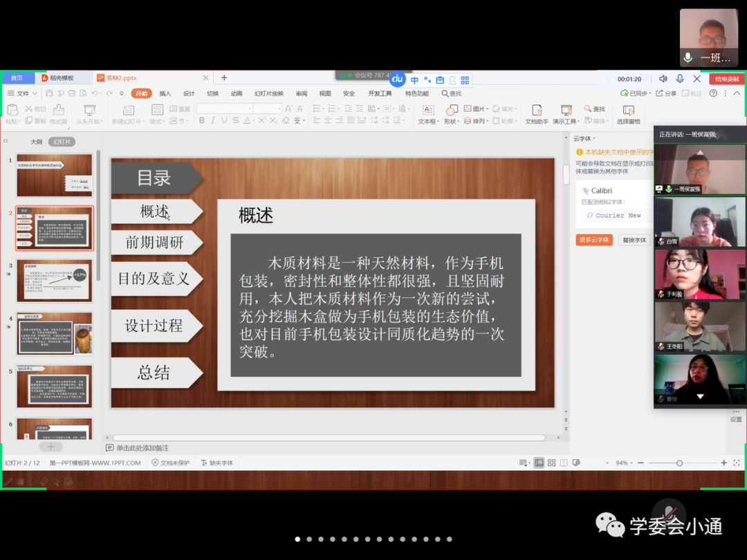Image resolution: width=747 pixels, height=560 pixels.
Task: Switch to the 大纲 outline tab
Action: (x=36, y=142)
